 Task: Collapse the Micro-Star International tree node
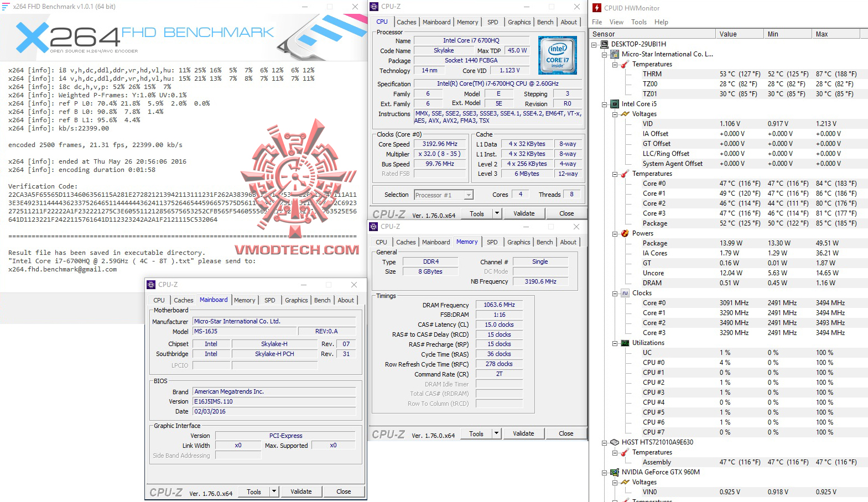[605, 55]
